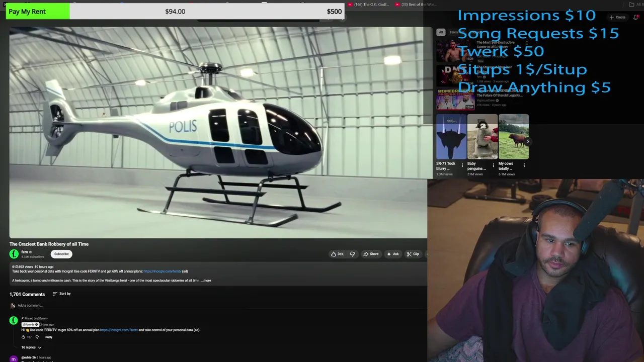Open the incogni.com/ferntv link in description
Image resolution: width=644 pixels, height=362 pixels.
point(162,271)
